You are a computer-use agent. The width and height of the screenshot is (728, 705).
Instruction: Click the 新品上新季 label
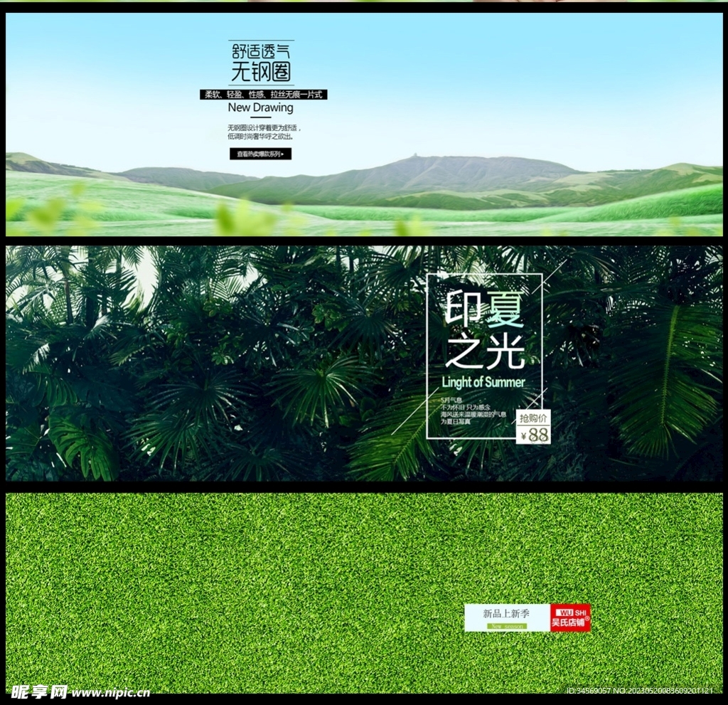(506, 613)
